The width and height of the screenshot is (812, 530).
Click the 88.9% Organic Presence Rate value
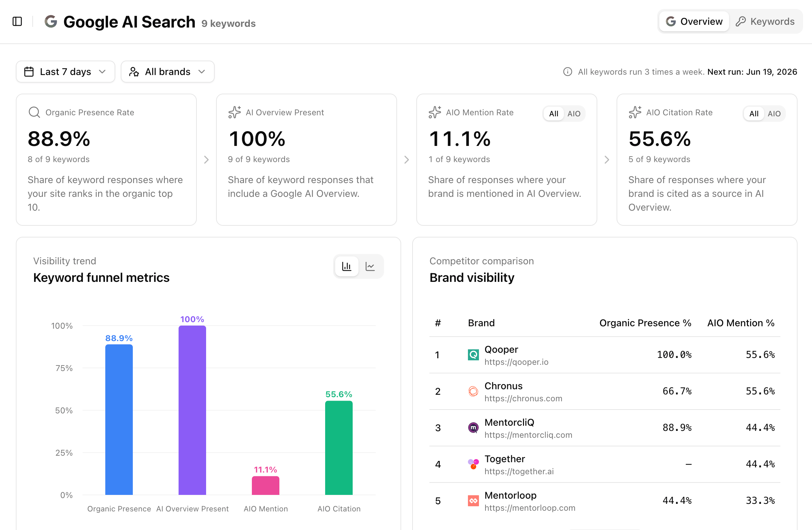[59, 139]
